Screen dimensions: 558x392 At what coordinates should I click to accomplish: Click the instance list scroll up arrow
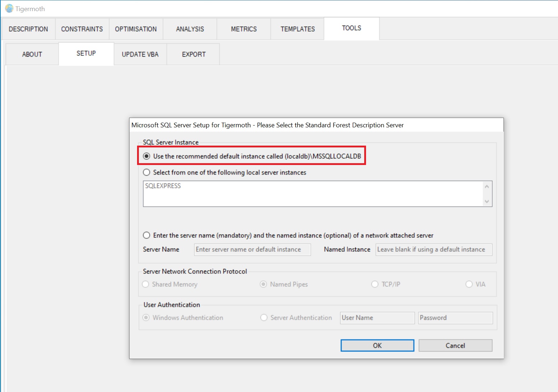[487, 186]
